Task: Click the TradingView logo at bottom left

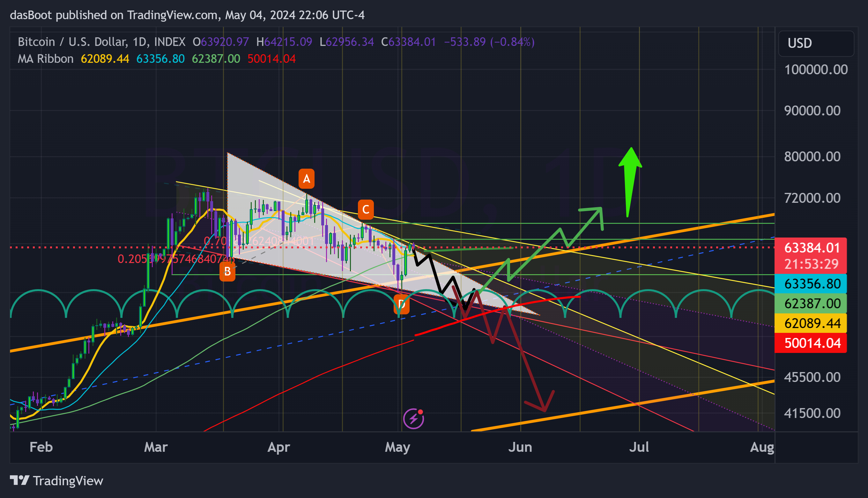Action: tap(56, 480)
